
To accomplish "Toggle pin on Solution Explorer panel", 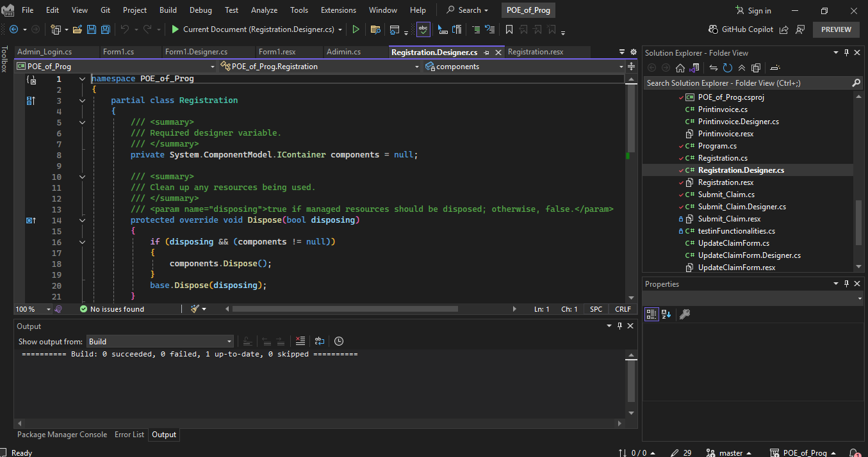I will coord(846,53).
